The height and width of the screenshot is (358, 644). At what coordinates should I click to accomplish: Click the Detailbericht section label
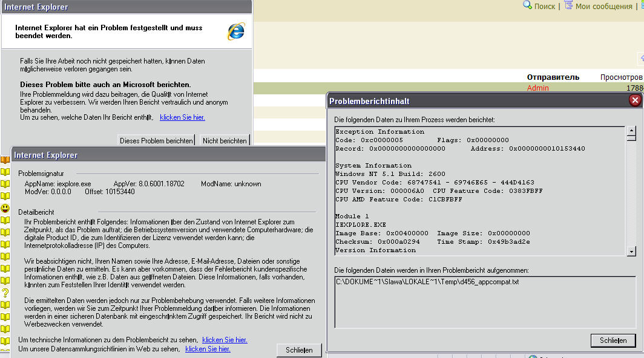coord(36,212)
